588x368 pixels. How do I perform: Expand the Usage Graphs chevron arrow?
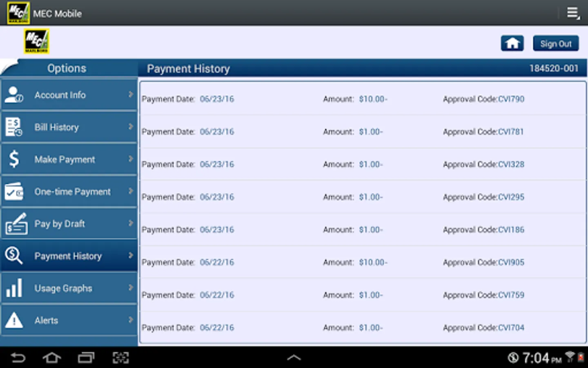(131, 288)
